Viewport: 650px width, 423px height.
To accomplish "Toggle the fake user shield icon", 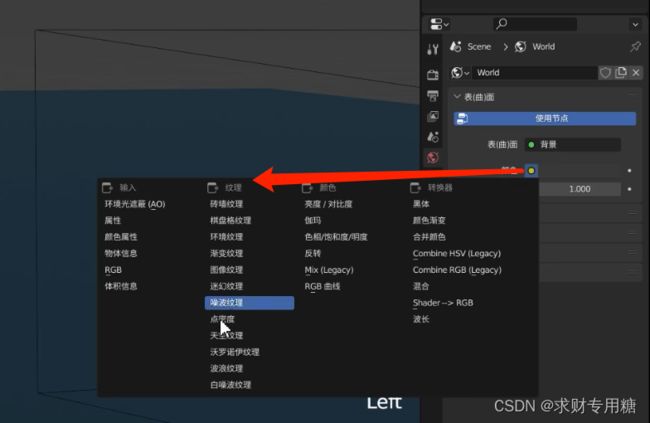I will (605, 72).
